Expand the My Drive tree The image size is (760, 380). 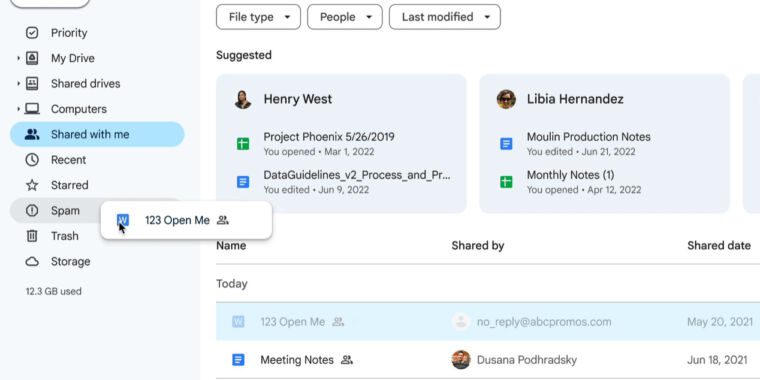pos(18,58)
